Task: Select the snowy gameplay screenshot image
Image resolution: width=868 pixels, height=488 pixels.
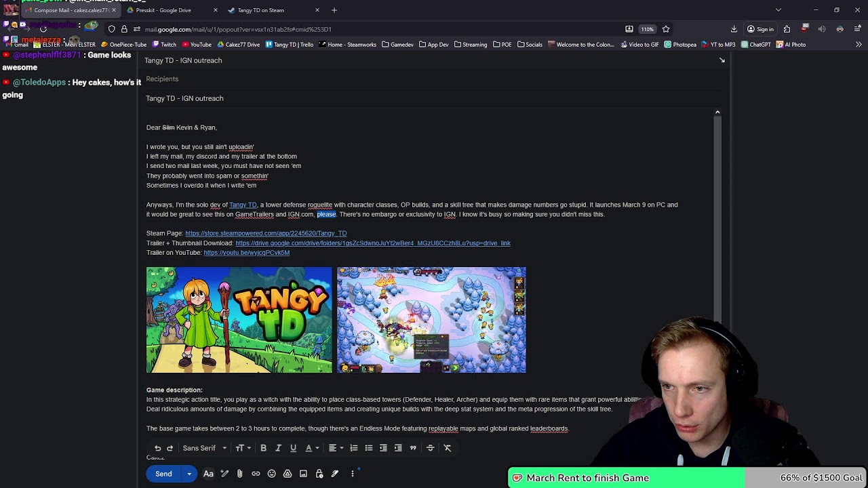Action: (431, 320)
